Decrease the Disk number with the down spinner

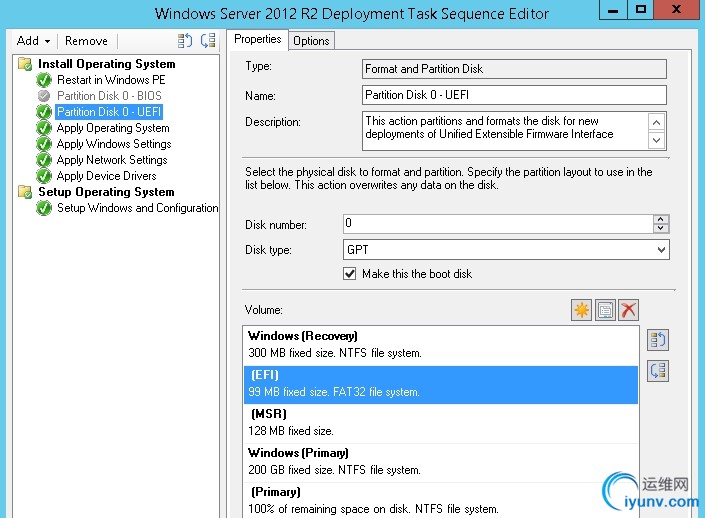(660, 228)
